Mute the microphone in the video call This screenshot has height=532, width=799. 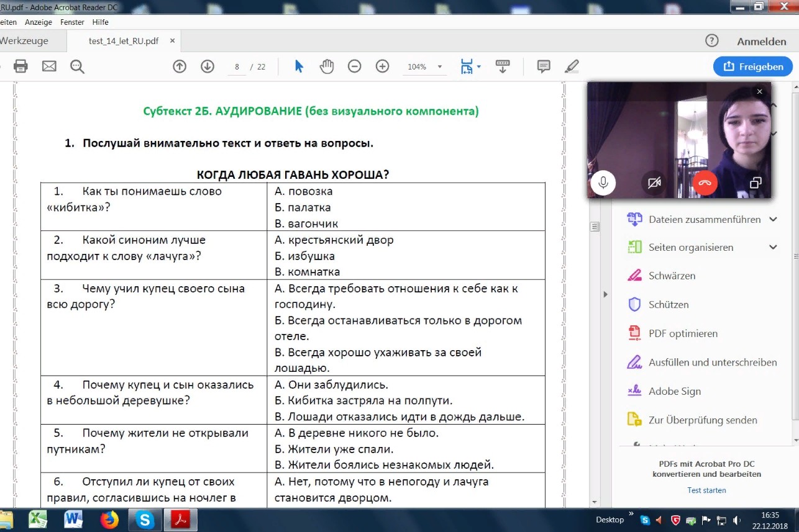click(603, 183)
